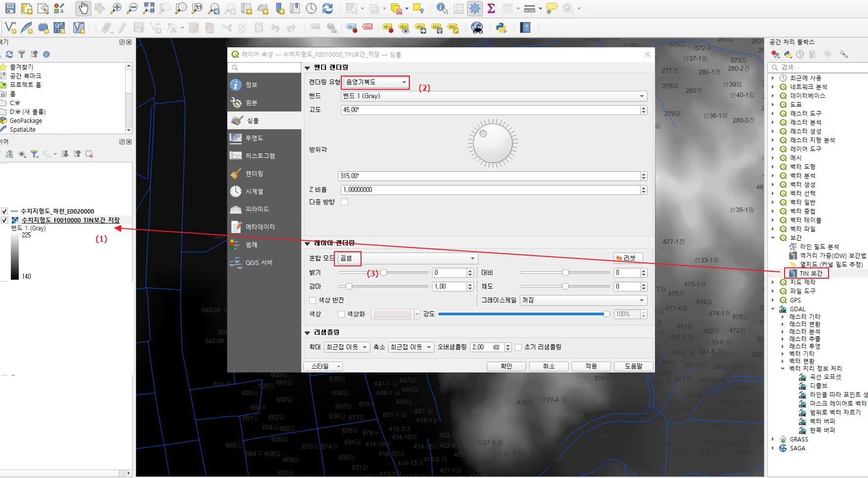868x478 pixels.
Task: Open the Python console from toolbar
Action: (x=502, y=28)
